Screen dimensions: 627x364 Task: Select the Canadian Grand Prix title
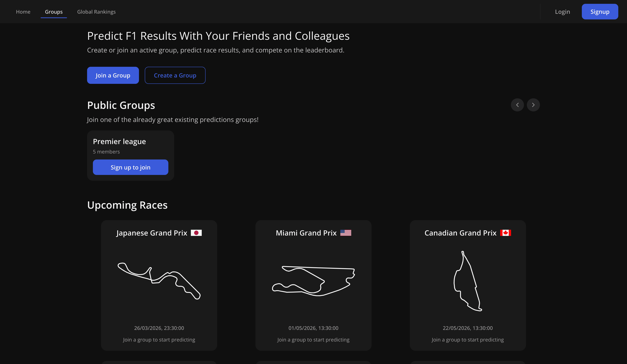tap(460, 233)
